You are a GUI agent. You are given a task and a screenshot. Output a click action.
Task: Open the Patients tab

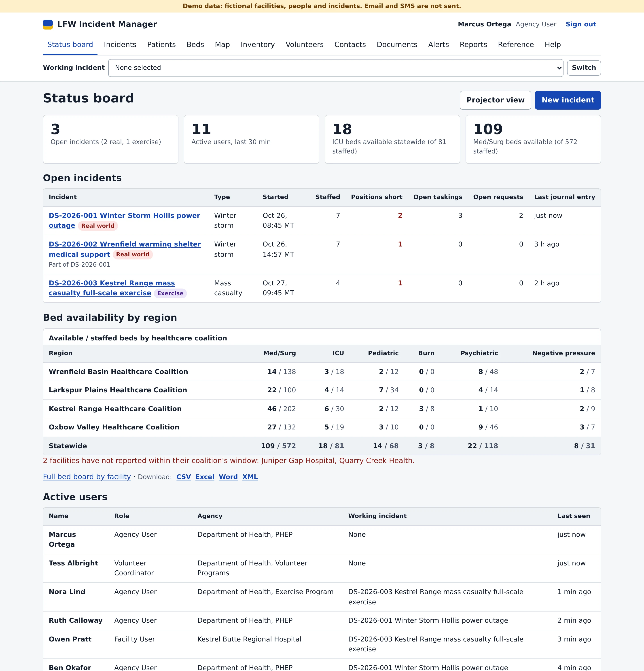(x=161, y=45)
